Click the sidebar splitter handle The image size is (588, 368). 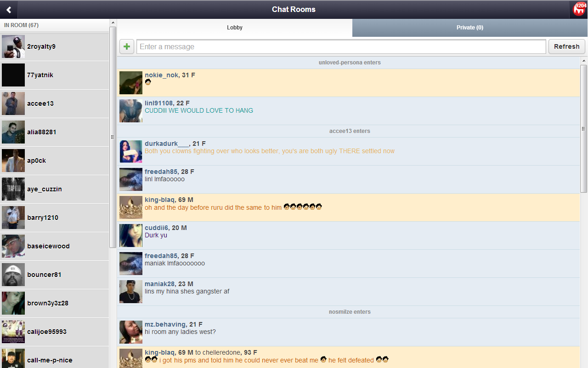(112, 137)
